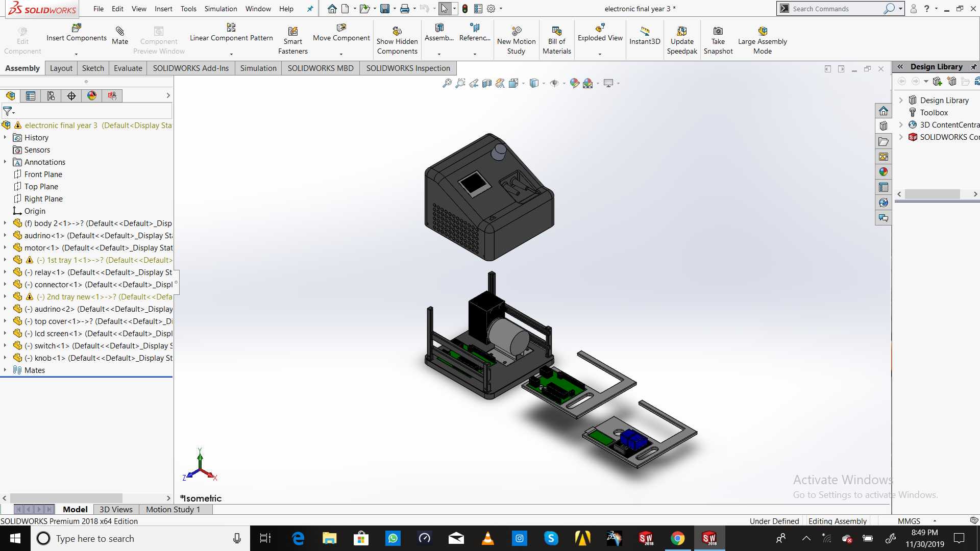Expand Design Library folder in task pane

(x=901, y=100)
